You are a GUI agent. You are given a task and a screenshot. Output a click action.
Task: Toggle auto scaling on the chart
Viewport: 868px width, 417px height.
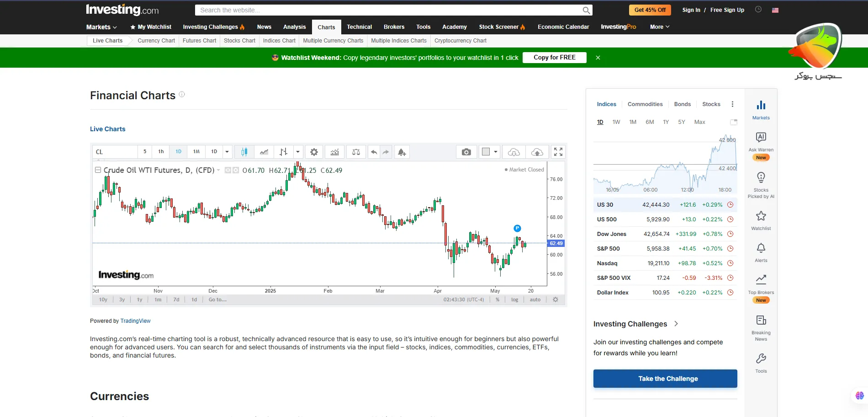tap(535, 299)
